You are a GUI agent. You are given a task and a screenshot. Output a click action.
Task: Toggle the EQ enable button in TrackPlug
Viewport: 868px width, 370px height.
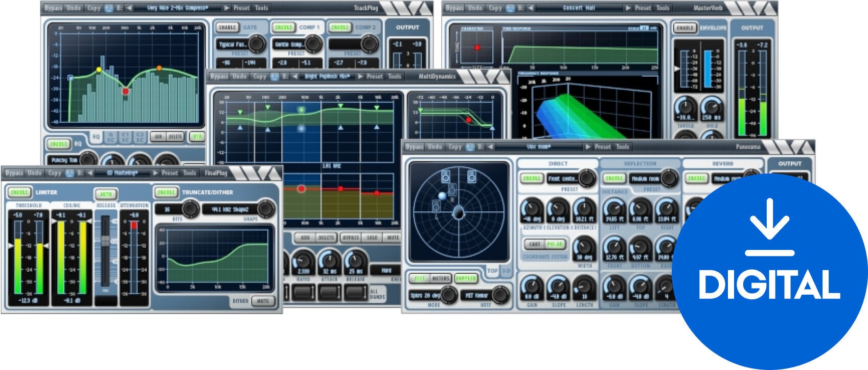[x=59, y=144]
